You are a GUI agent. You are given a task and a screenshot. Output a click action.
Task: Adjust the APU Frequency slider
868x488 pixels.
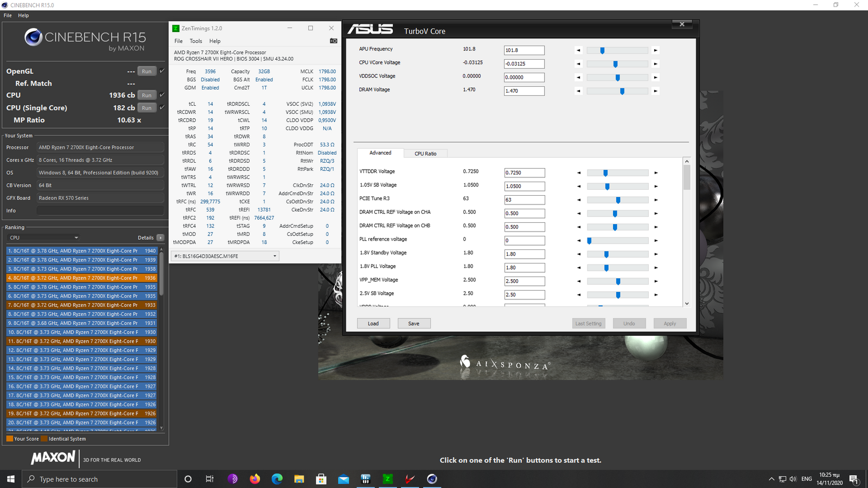pos(602,50)
